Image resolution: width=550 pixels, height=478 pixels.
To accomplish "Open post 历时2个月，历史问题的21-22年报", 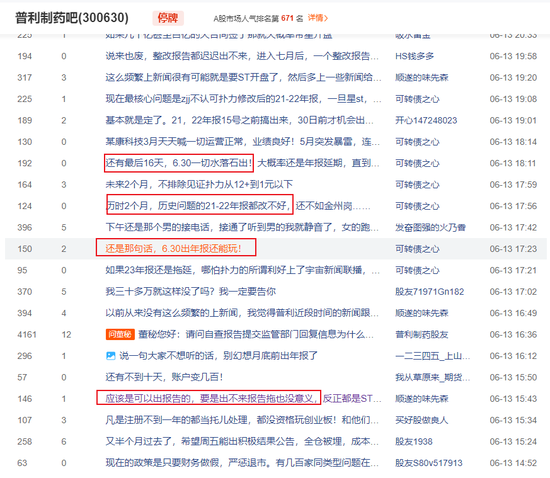I will coord(238,206).
